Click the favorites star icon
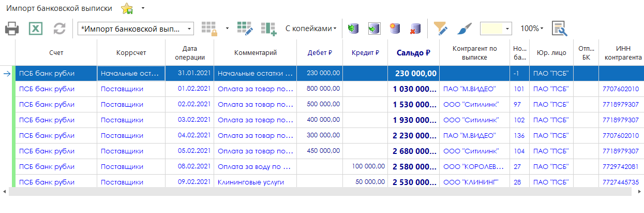Viewport: 644px width, 213px height. click(x=127, y=9)
